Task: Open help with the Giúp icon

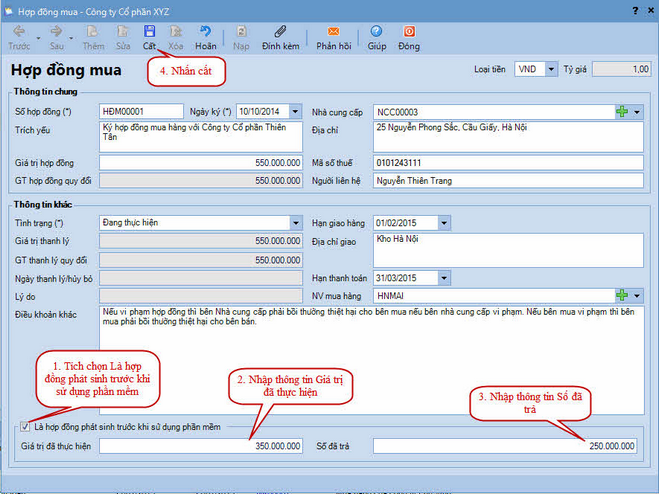Action: [377, 32]
